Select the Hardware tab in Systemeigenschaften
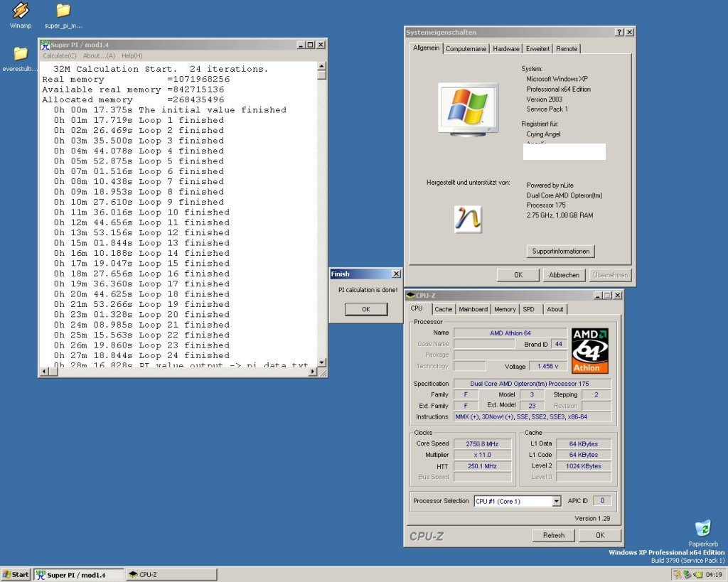Viewport: 728px width, 582px height. [x=506, y=49]
